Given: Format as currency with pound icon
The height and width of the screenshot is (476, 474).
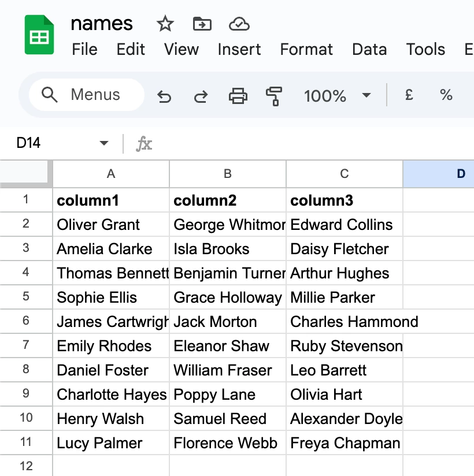Looking at the screenshot, I should point(409,95).
